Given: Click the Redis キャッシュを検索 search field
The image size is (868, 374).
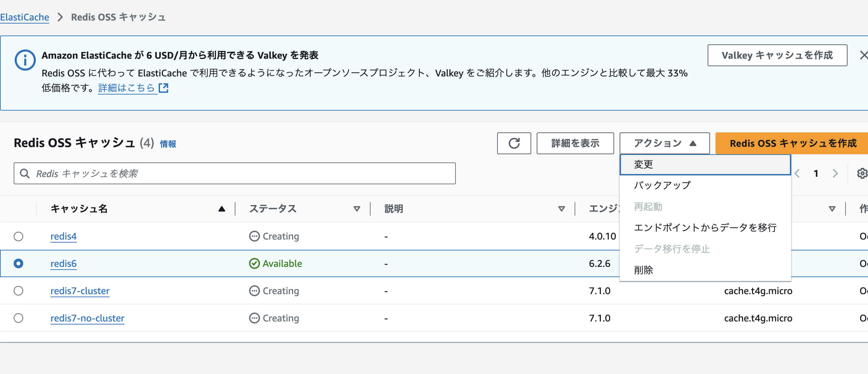Looking at the screenshot, I should click(239, 174).
